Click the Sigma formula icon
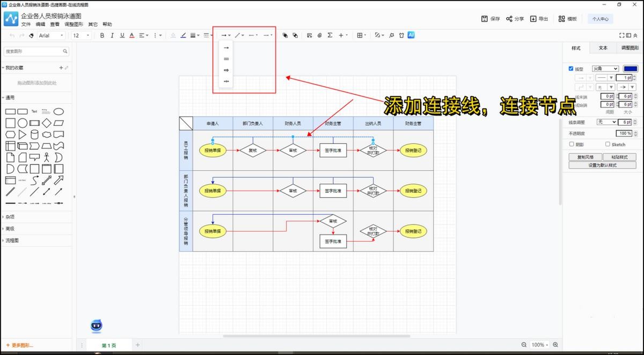 click(x=330, y=35)
